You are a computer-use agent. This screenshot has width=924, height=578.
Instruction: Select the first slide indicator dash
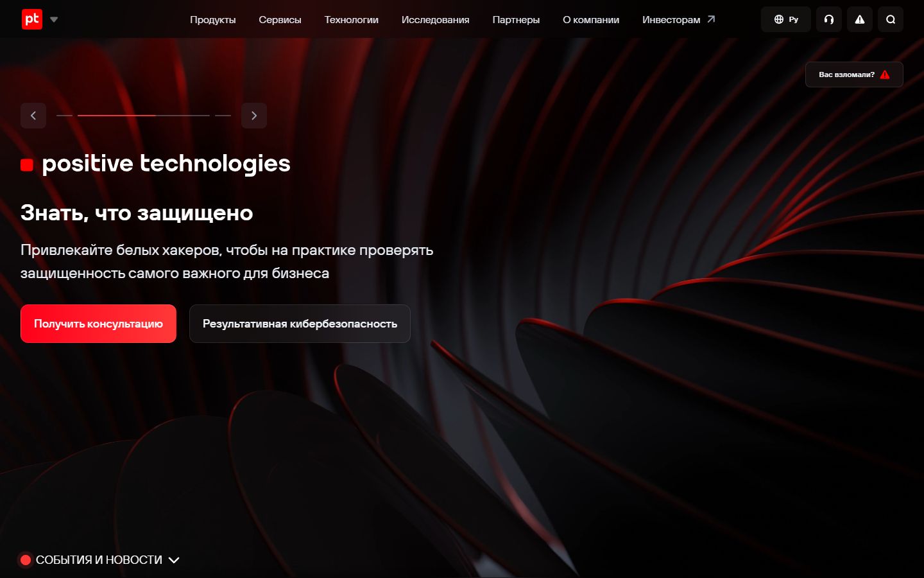pyautogui.click(x=64, y=116)
